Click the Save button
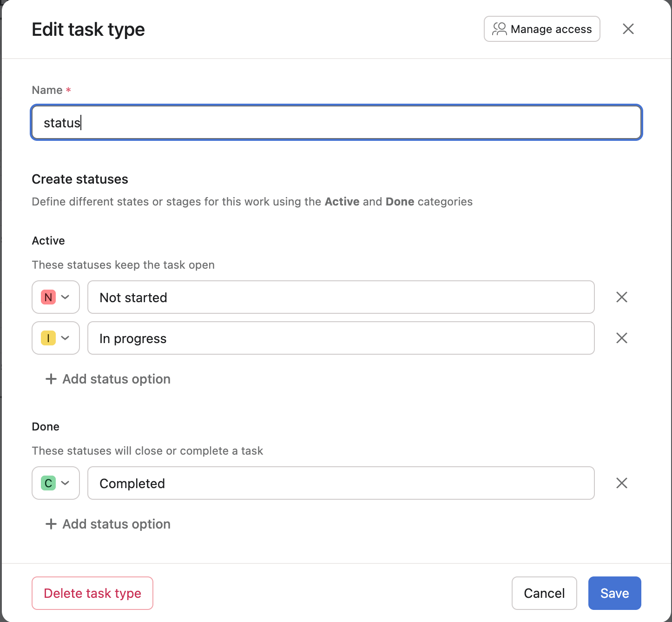The width and height of the screenshot is (672, 622). pos(614,593)
